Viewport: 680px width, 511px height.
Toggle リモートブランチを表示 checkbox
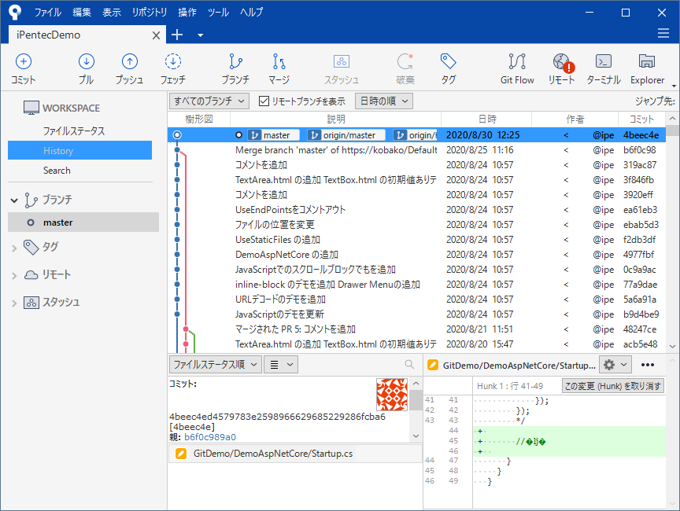click(x=264, y=101)
